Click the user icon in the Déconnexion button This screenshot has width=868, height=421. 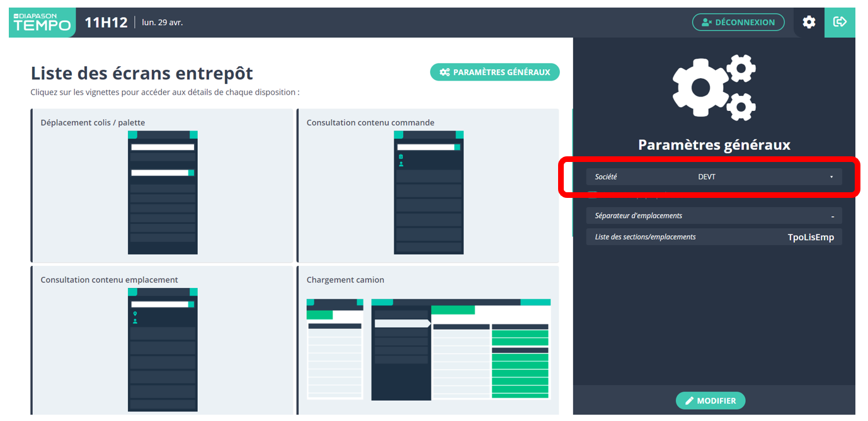click(707, 22)
